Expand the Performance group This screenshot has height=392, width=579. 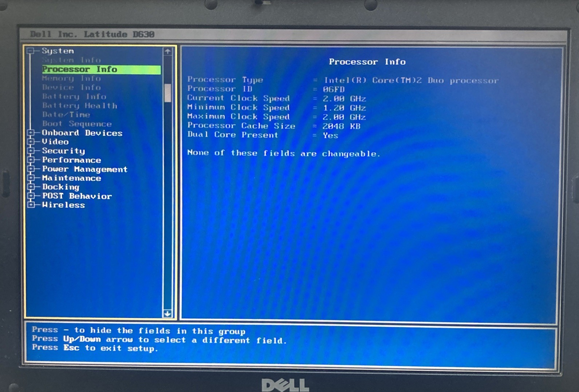coord(31,160)
